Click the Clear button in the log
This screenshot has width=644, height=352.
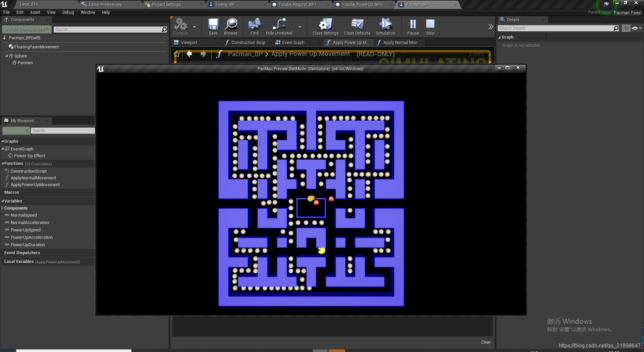pyautogui.click(x=486, y=342)
